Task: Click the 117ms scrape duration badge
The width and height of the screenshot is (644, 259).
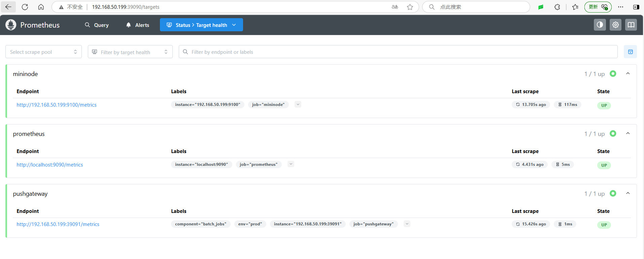Action: tap(568, 105)
